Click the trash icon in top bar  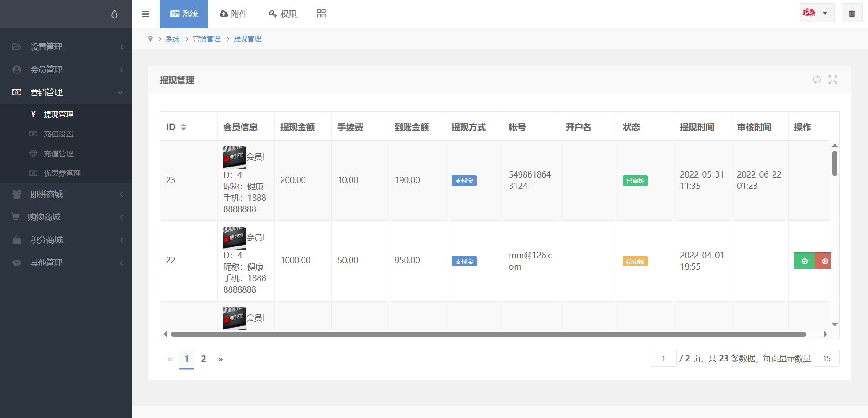click(852, 13)
